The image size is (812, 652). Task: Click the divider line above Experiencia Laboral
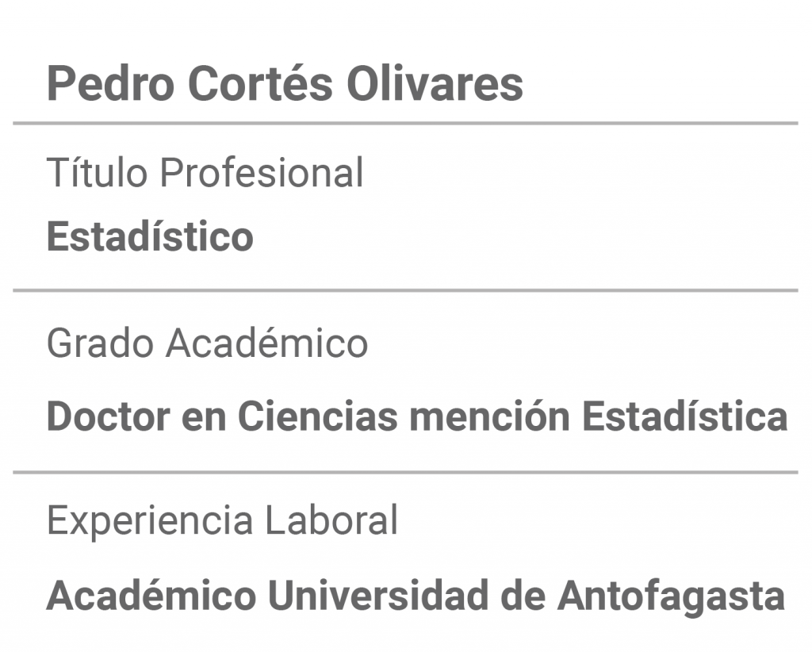tap(405, 472)
